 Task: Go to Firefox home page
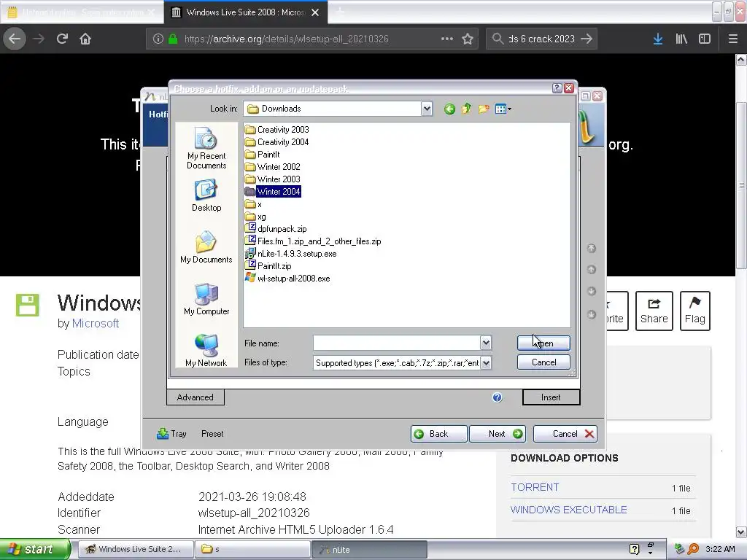pyautogui.click(x=85, y=39)
